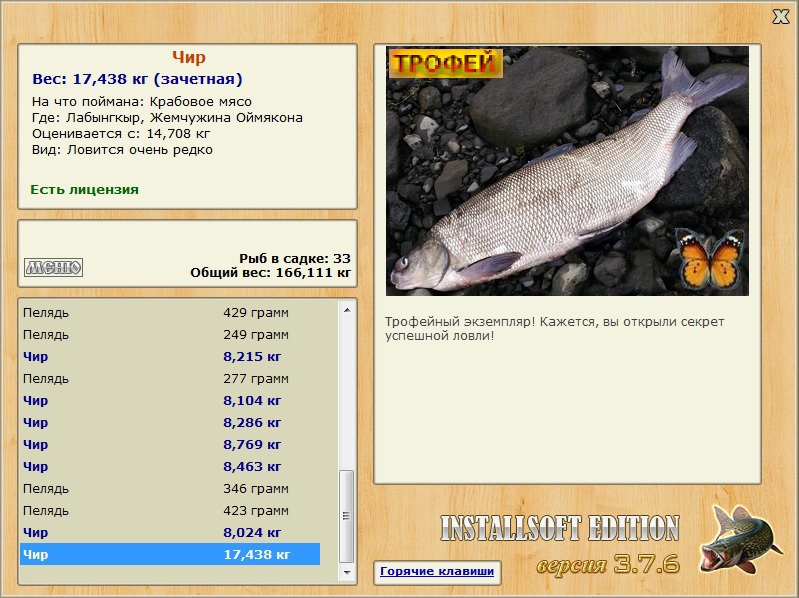The width and height of the screenshot is (799, 598).
Task: Select the Пелядь 277 грамм row
Action: (x=170, y=378)
